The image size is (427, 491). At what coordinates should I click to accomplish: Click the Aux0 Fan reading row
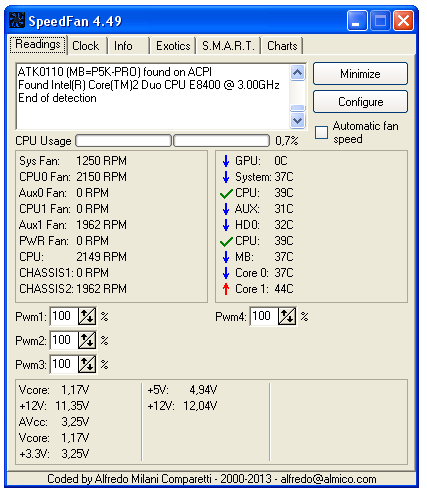click(x=64, y=193)
